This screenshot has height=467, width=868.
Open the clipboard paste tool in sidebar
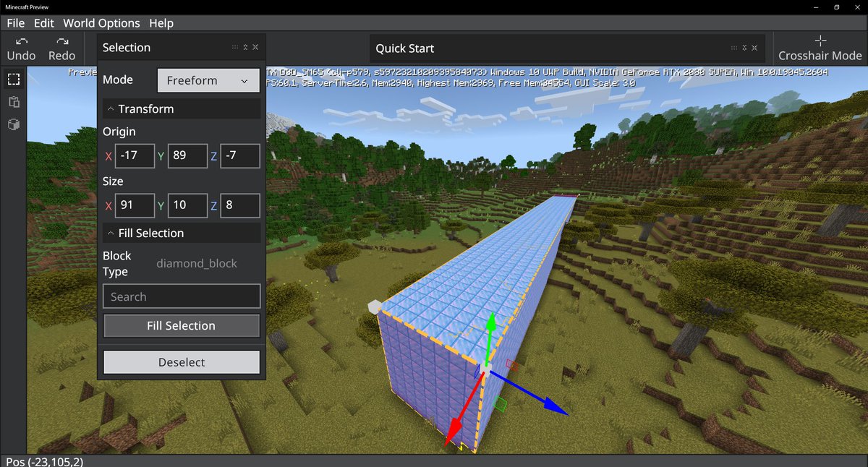pyautogui.click(x=14, y=102)
